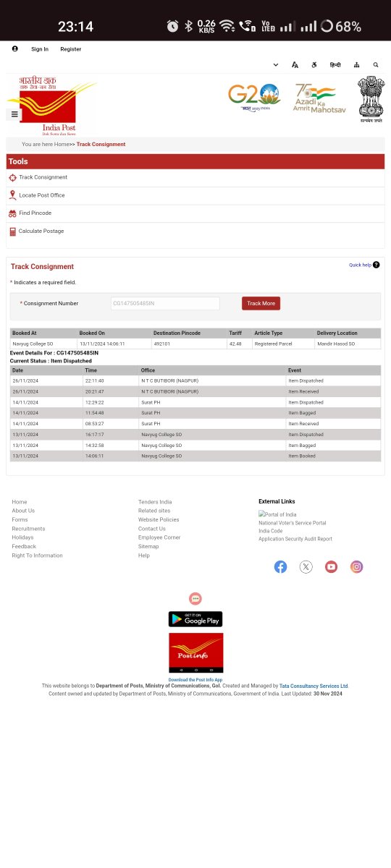The image size is (391, 868).
Task: Click the search magnifier icon
Action: click(376, 65)
